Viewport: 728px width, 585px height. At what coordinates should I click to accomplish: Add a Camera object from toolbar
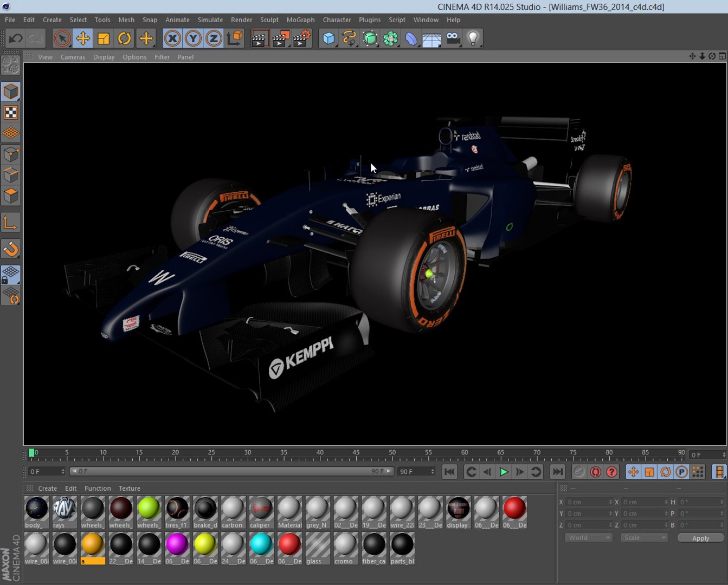(x=453, y=38)
